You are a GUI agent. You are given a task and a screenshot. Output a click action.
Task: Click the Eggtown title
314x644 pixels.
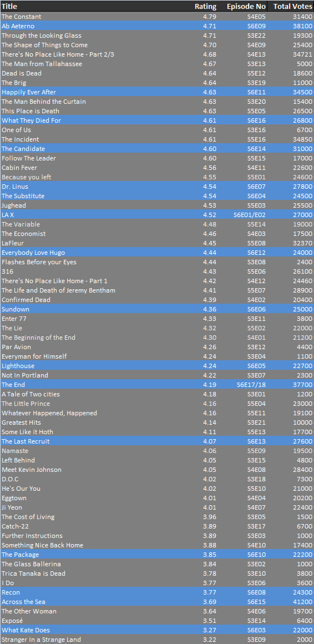pyautogui.click(x=14, y=498)
